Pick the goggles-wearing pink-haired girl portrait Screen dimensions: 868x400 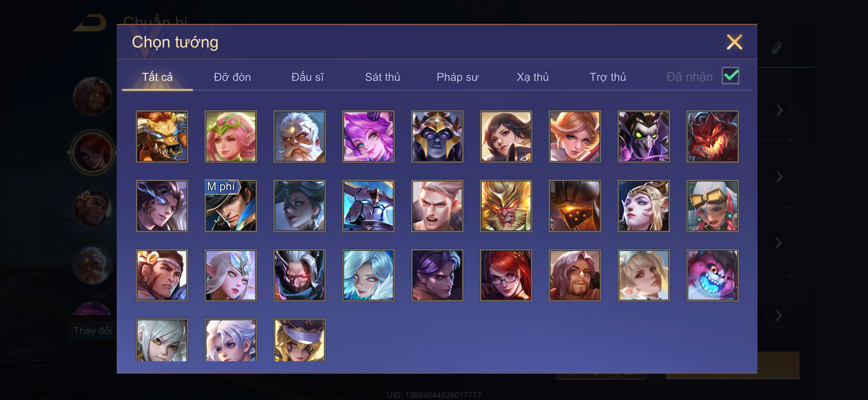tap(712, 206)
